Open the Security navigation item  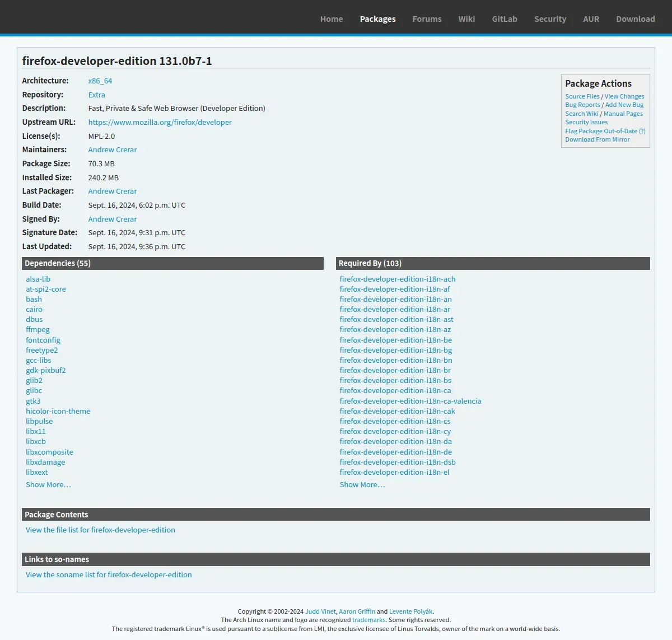point(550,19)
